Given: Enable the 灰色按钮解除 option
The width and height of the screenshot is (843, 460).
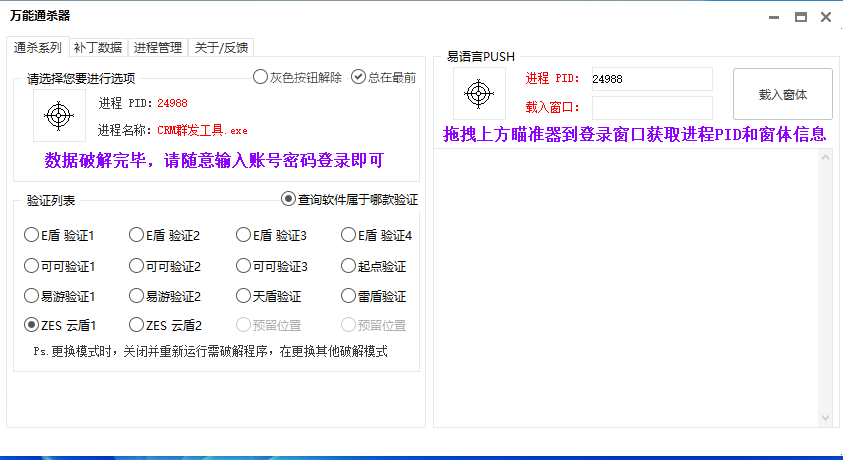Looking at the screenshot, I should point(261,77).
